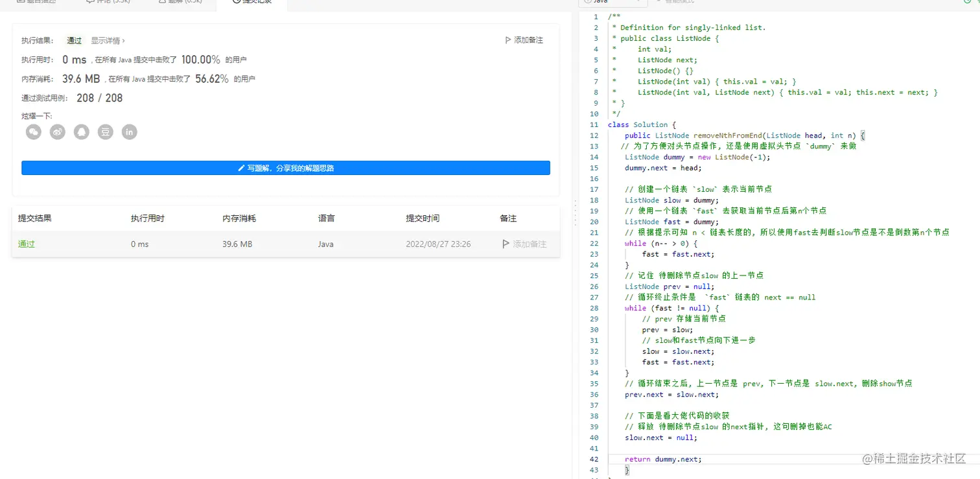Open the green 通过 link in the submissions table
Viewport: 980px width, 479px height.
[x=27, y=244]
